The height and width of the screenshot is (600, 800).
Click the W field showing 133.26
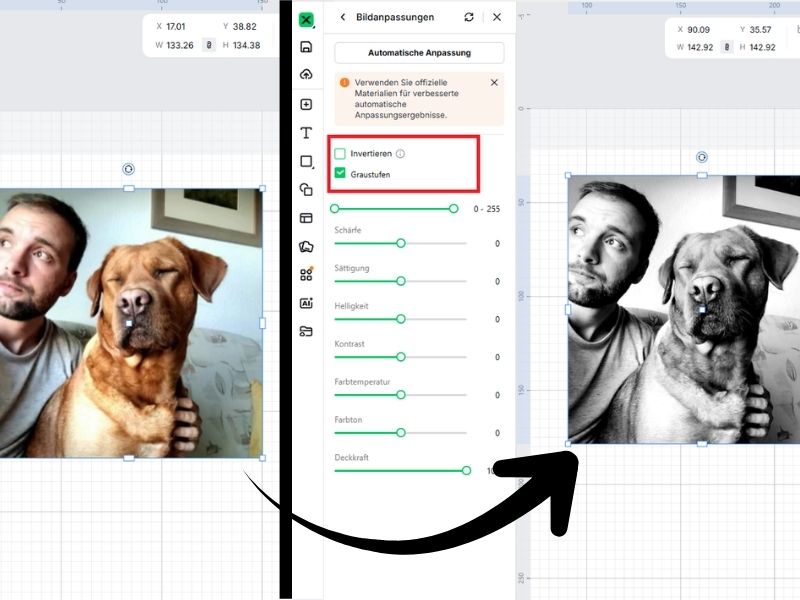point(180,45)
